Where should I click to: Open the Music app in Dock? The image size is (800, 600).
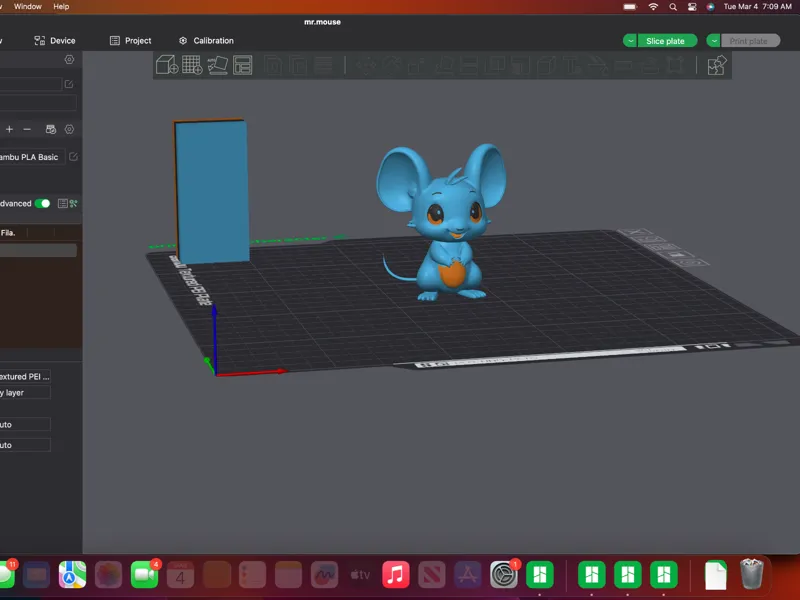click(396, 574)
